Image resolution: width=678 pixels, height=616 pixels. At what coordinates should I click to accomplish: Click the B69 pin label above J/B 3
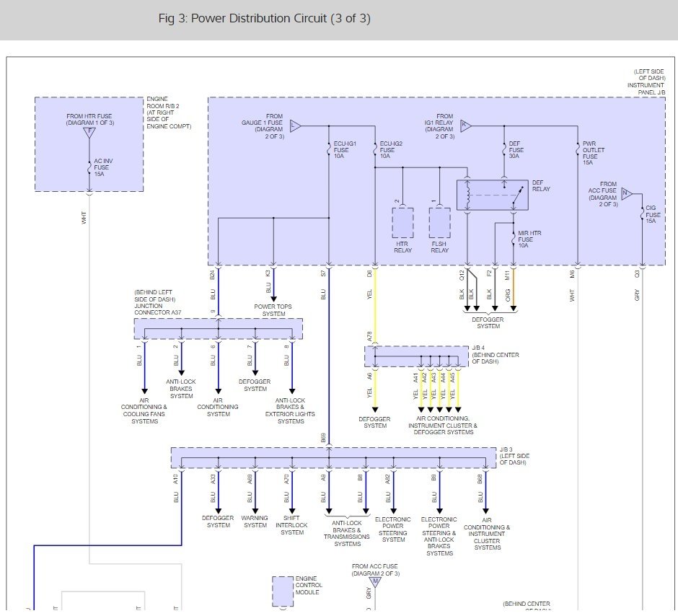click(x=323, y=438)
